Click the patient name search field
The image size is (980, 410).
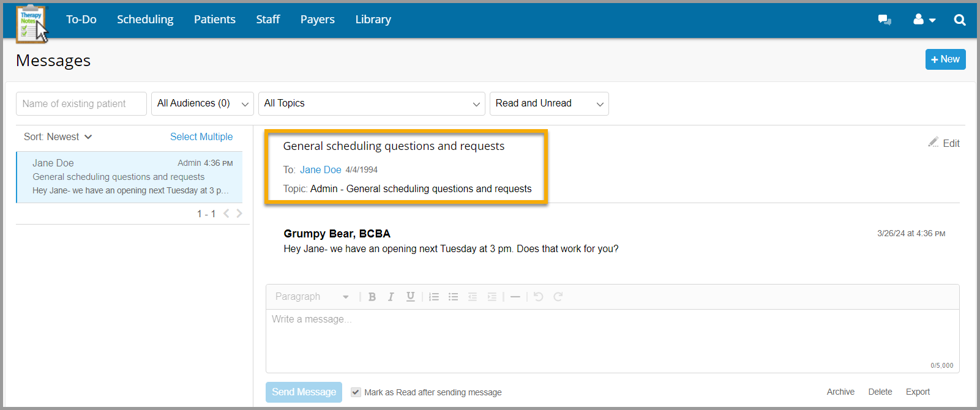81,104
